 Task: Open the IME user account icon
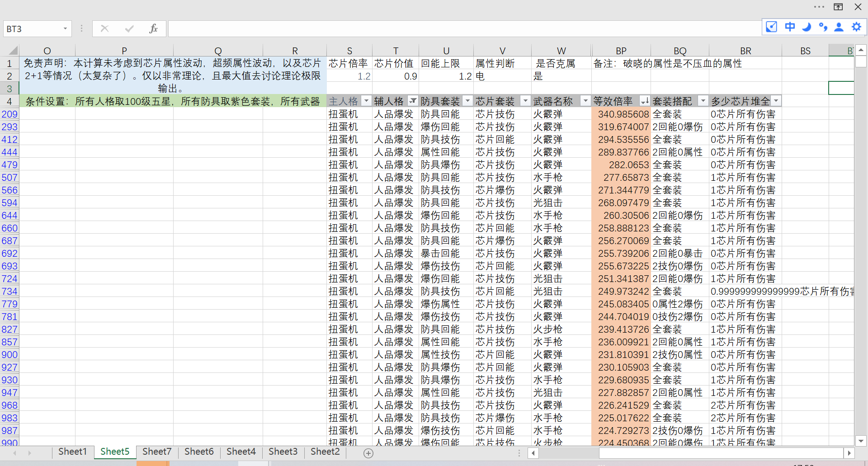pyautogui.click(x=839, y=27)
